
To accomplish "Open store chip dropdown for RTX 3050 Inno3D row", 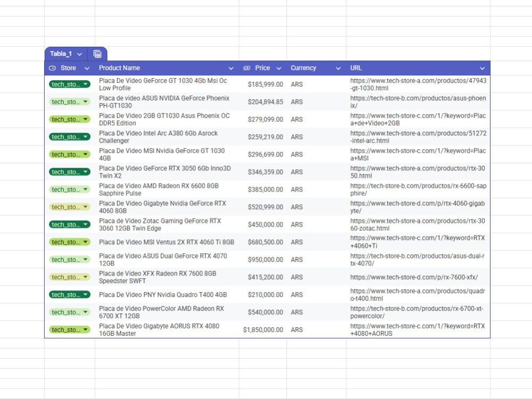I will pos(86,172).
